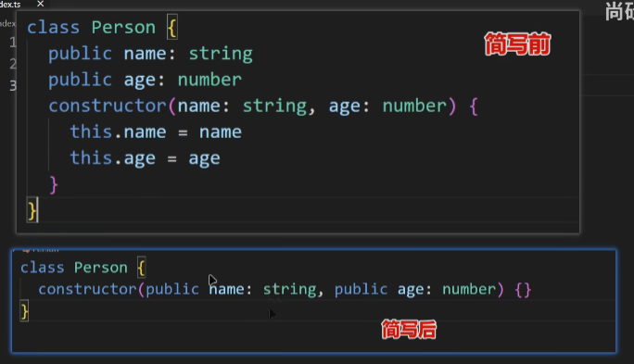
Task: Click line number 3 in the gutter
Action: click(x=13, y=85)
